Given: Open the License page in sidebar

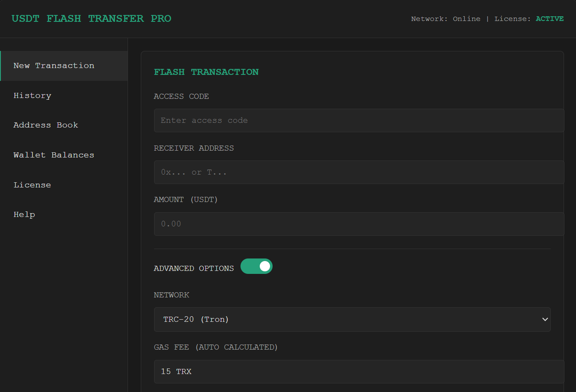Looking at the screenshot, I should click(x=33, y=185).
